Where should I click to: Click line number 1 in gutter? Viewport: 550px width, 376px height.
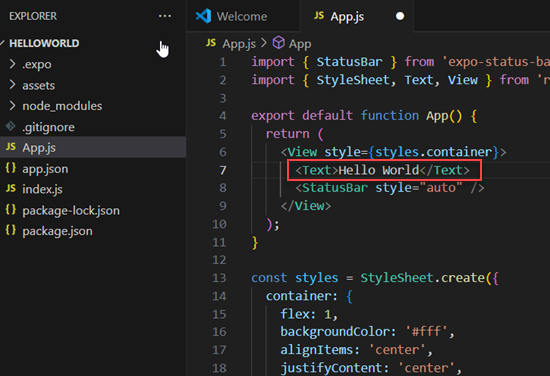(x=223, y=62)
